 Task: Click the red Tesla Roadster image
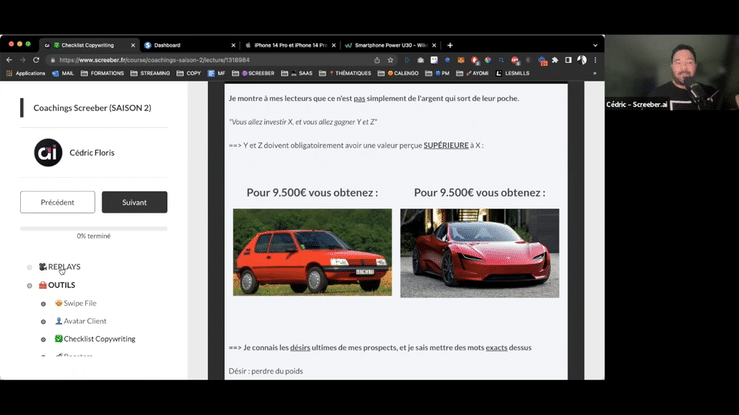click(x=480, y=253)
